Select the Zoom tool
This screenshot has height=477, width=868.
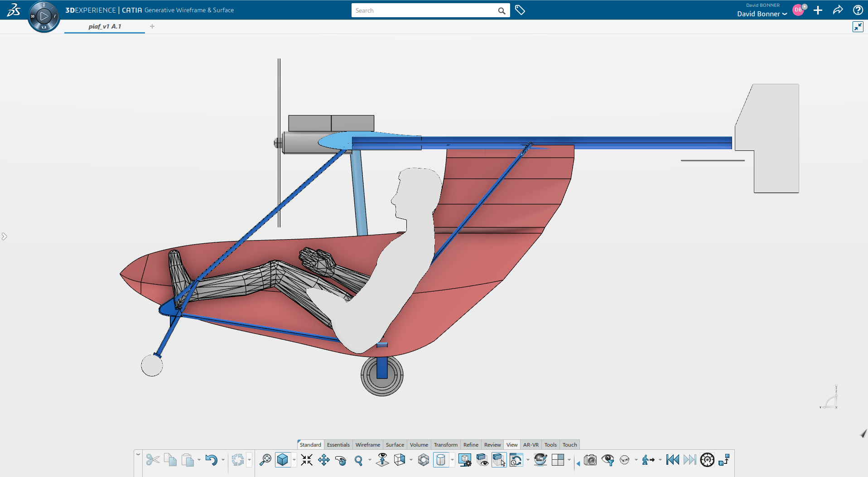(x=358, y=460)
